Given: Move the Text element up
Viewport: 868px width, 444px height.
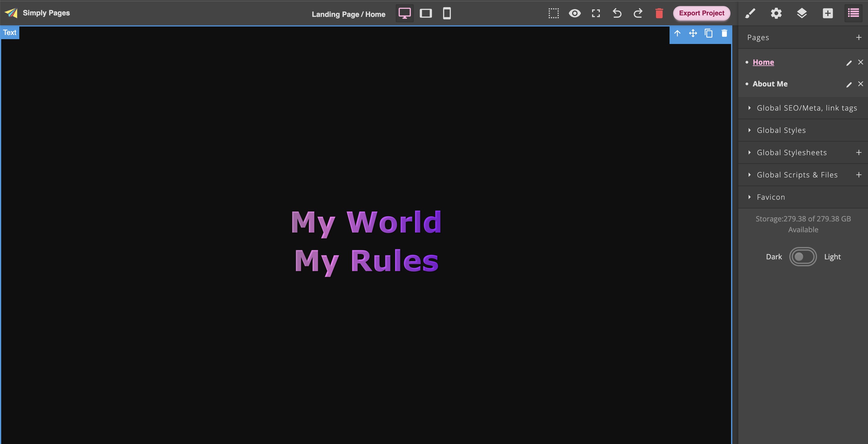Looking at the screenshot, I should click(x=677, y=33).
